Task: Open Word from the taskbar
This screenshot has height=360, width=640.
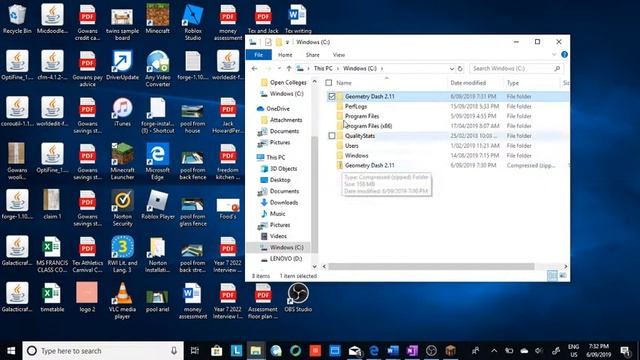Action: [393, 351]
